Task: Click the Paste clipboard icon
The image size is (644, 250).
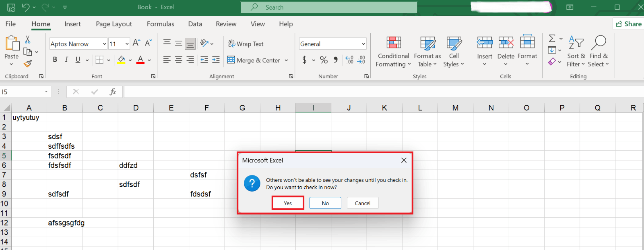Action: 12,43
